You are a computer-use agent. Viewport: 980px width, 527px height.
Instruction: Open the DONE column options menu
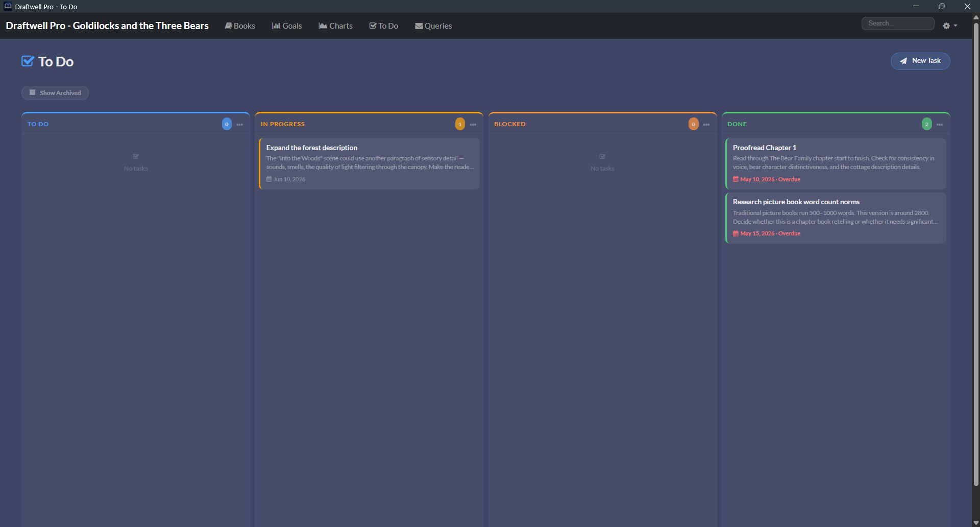940,125
